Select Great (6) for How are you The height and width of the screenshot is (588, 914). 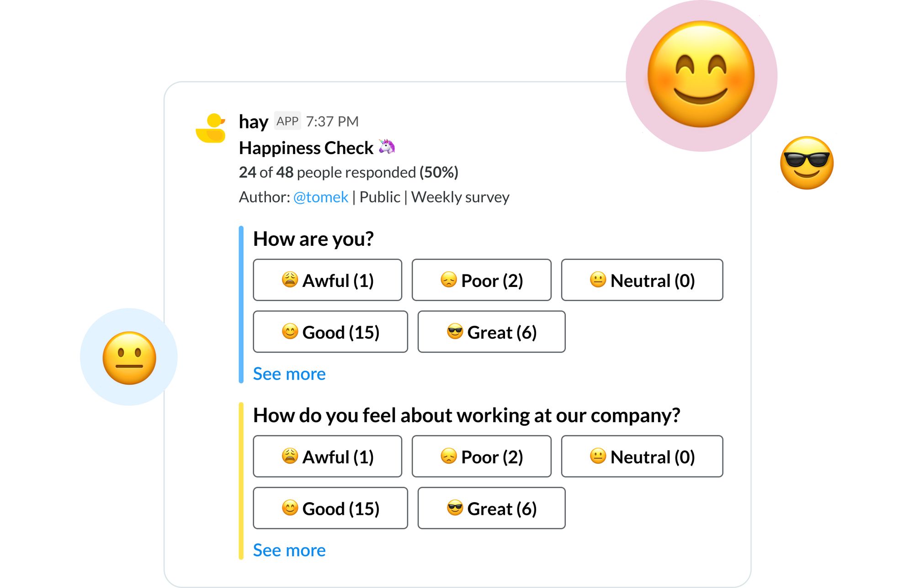492,332
